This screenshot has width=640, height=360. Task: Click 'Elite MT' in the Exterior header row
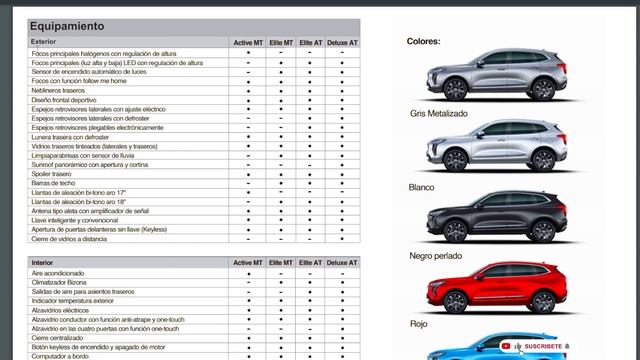(x=281, y=43)
